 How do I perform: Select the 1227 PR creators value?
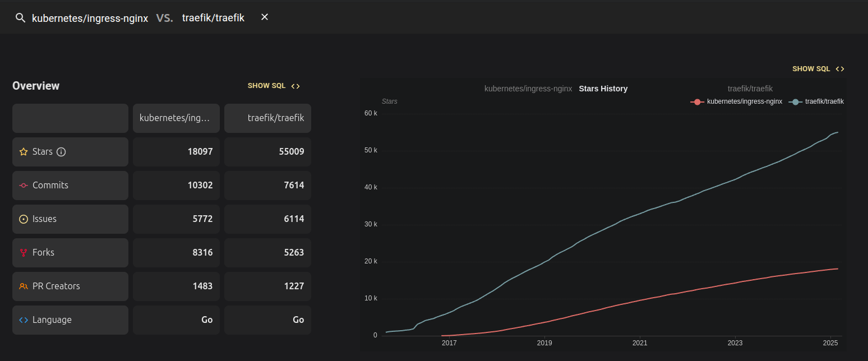coord(294,286)
